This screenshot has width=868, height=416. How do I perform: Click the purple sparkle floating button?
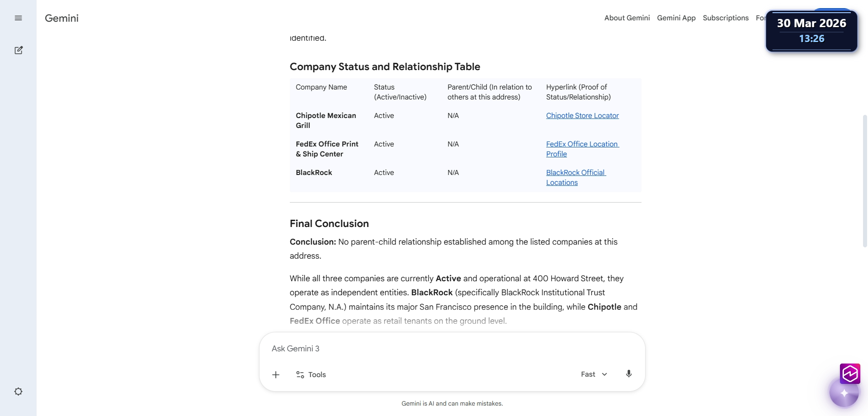(844, 393)
